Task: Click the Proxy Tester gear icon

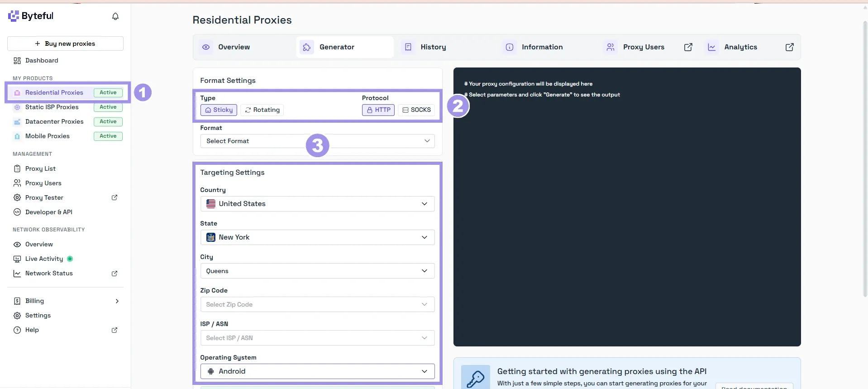Action: (x=17, y=197)
